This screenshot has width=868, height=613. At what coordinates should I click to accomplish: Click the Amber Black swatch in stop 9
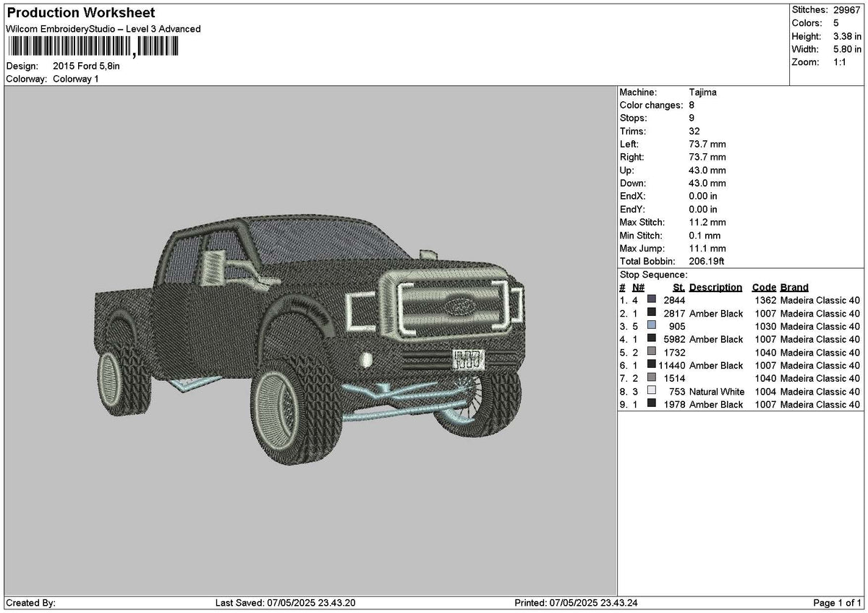tap(652, 404)
